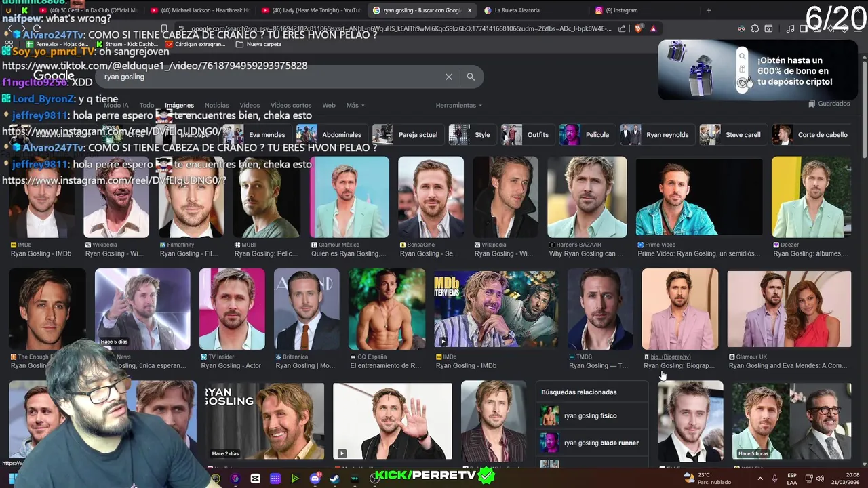This screenshot has width=868, height=488.
Task: Open Stream - Kick Dashboard bookmark
Action: pos(127,44)
